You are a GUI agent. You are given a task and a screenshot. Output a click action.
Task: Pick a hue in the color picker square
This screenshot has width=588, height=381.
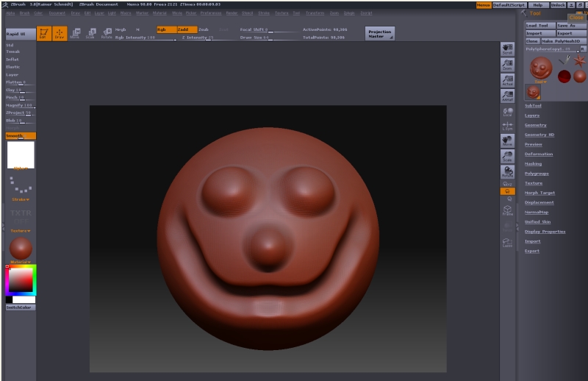pos(21,280)
